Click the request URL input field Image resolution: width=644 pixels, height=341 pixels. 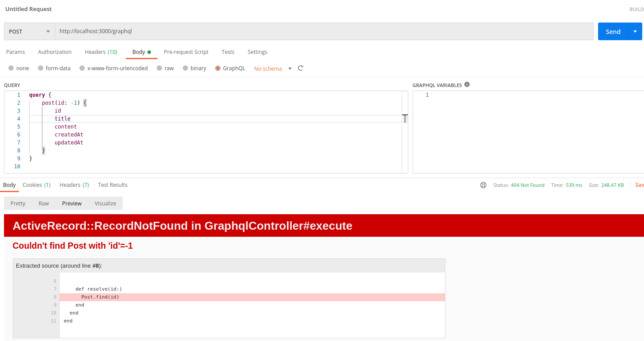point(324,31)
